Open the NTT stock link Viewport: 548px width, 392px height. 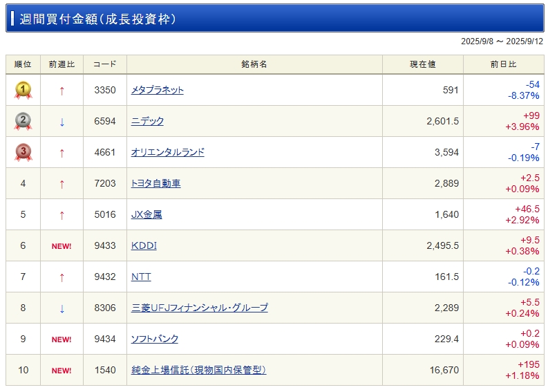tap(141, 277)
